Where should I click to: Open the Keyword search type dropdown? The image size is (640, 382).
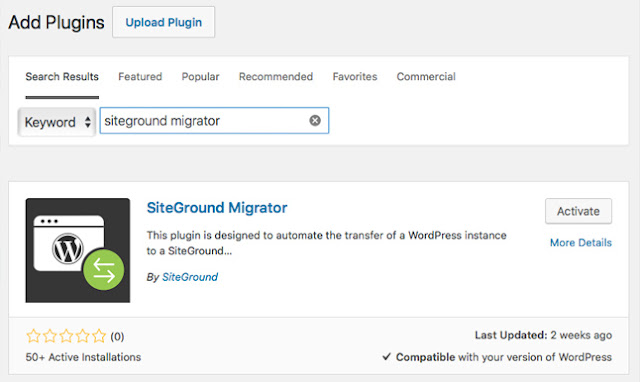point(57,122)
